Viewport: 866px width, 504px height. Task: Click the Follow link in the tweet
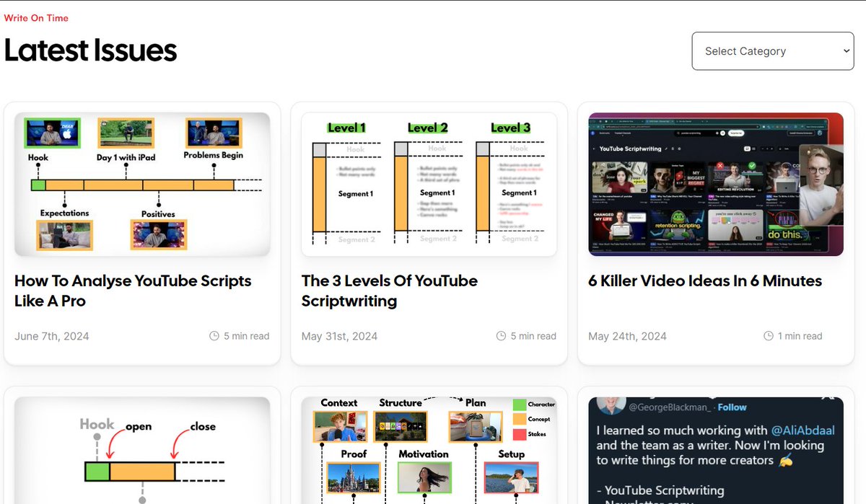(732, 407)
